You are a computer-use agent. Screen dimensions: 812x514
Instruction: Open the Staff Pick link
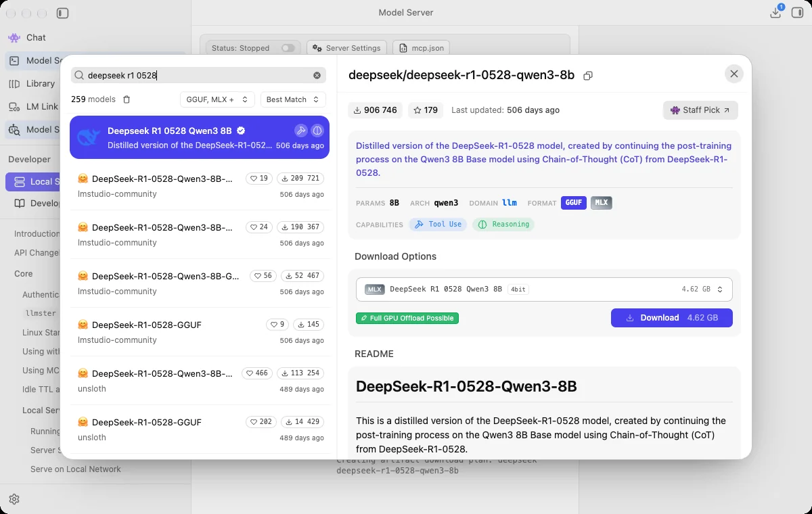click(x=700, y=110)
